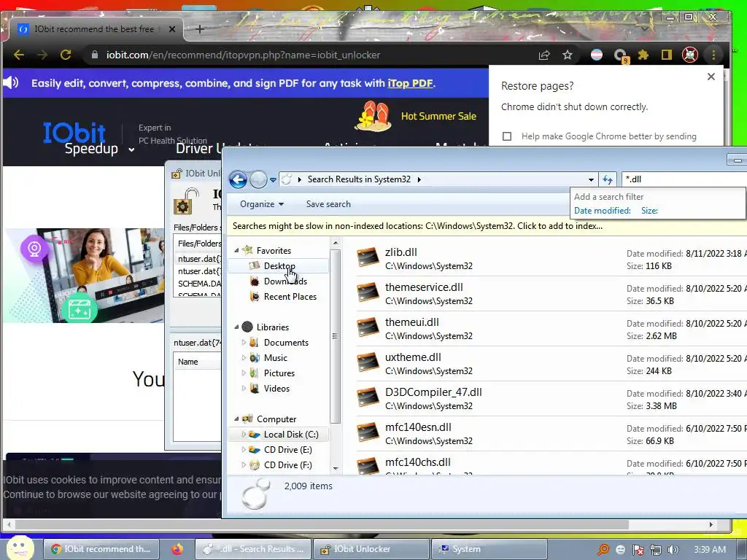Open the iTop PDF link
This screenshot has width=747, height=560.
[x=410, y=83]
